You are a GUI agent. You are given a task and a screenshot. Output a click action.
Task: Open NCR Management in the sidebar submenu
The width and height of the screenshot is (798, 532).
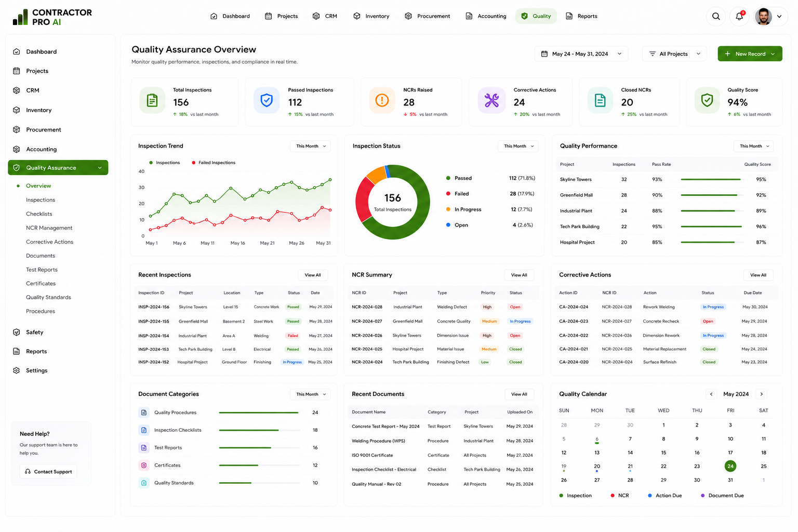tap(49, 228)
